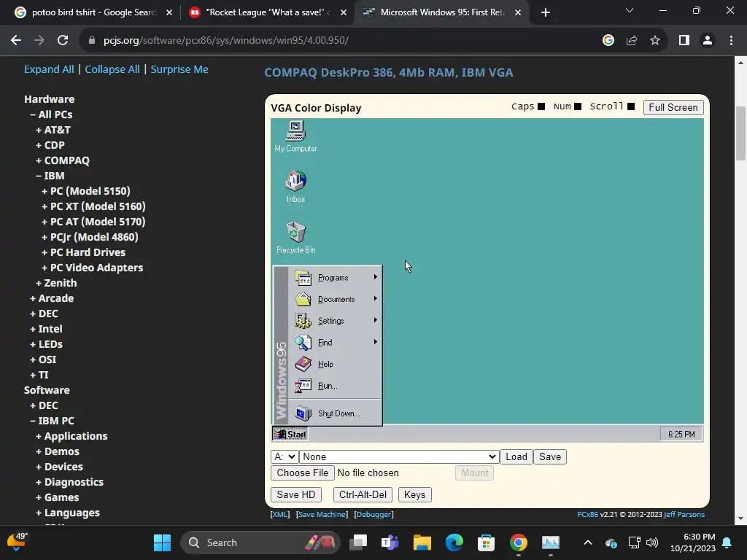Viewport: 747px width, 560px height.
Task: Open the A: drive selector dropdown
Action: pyautogui.click(x=285, y=456)
